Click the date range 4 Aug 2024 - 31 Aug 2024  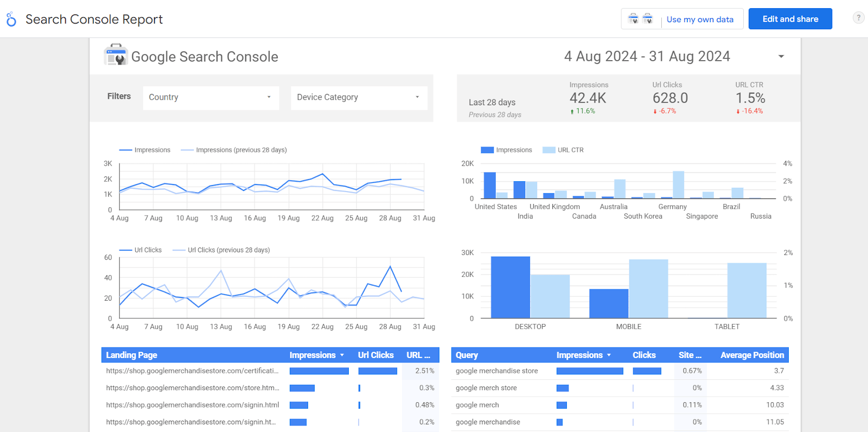tap(647, 56)
